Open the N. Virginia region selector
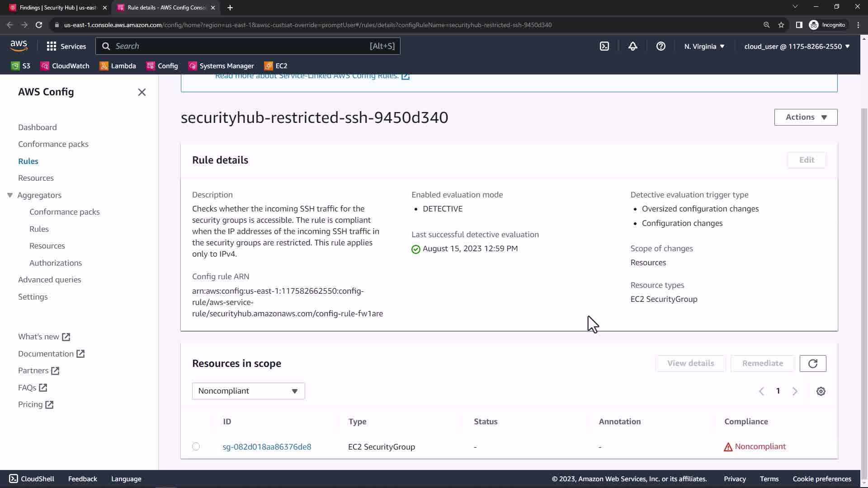This screenshot has width=868, height=488. (704, 46)
